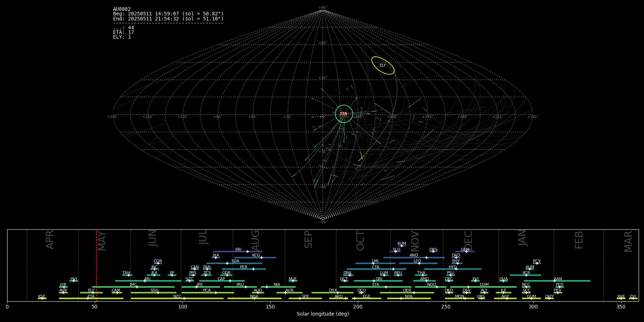Click the NOV month label

[415, 241]
